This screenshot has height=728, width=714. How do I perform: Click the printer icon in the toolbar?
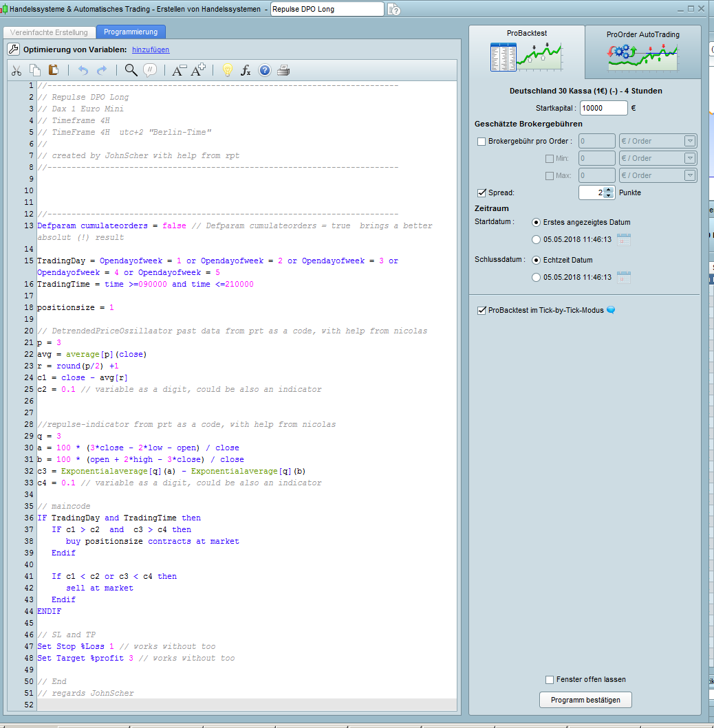point(283,70)
